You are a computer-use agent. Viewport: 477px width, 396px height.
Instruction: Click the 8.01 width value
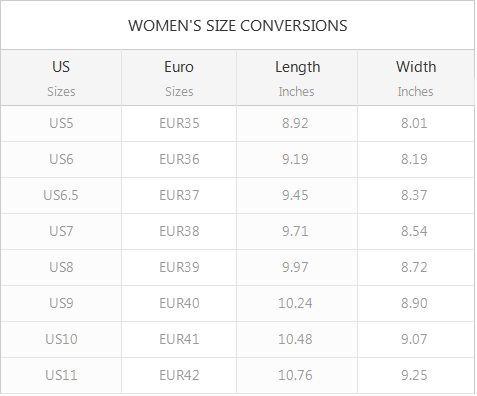coord(414,123)
